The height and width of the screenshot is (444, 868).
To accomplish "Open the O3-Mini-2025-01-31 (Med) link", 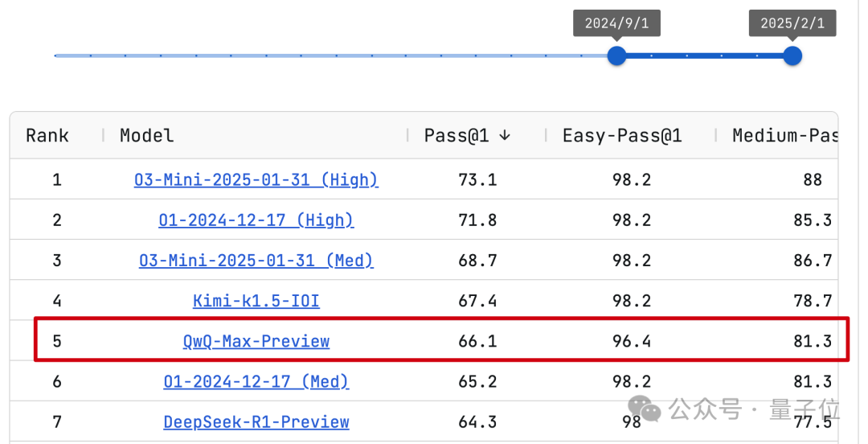I will pos(256,261).
